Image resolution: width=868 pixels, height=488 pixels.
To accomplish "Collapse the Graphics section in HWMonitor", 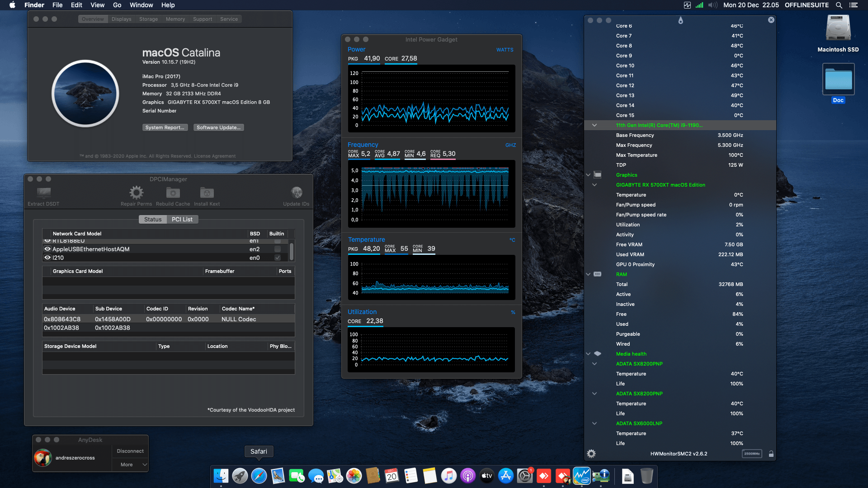I will pos(588,175).
